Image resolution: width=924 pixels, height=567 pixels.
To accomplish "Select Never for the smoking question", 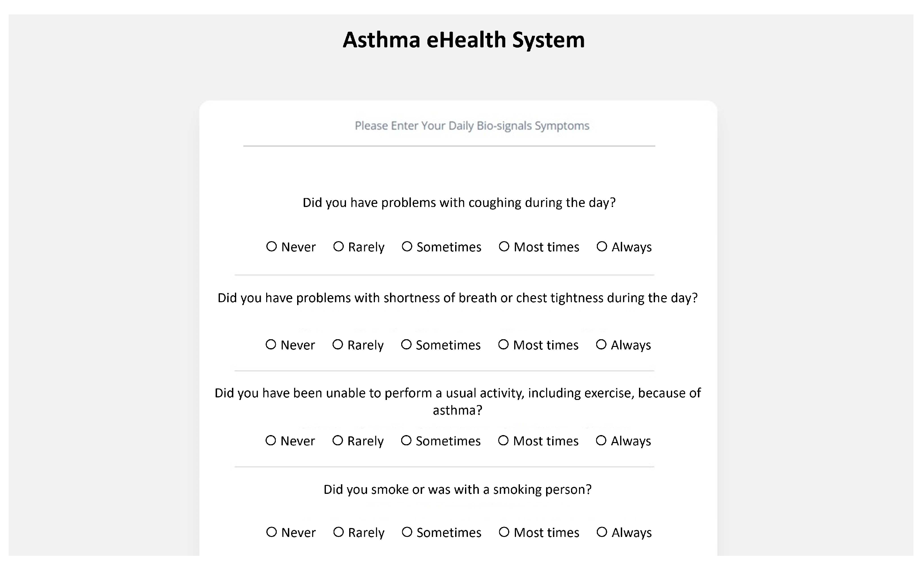I will (x=272, y=532).
